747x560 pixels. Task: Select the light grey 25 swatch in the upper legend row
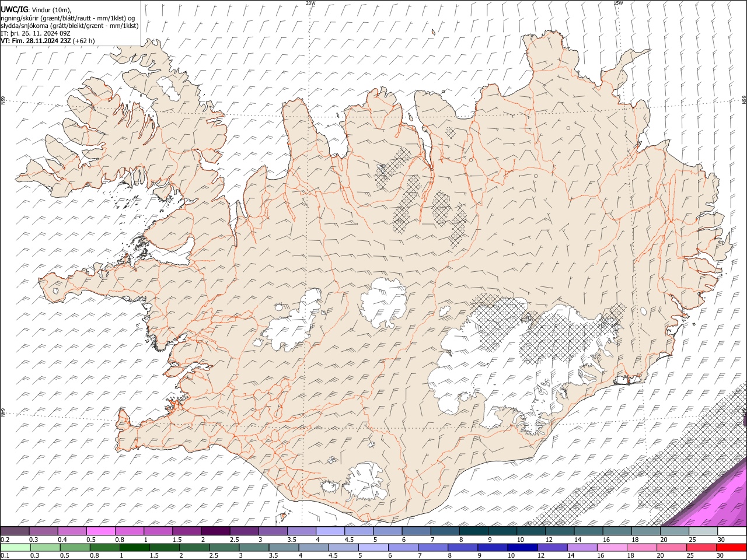tap(703, 531)
